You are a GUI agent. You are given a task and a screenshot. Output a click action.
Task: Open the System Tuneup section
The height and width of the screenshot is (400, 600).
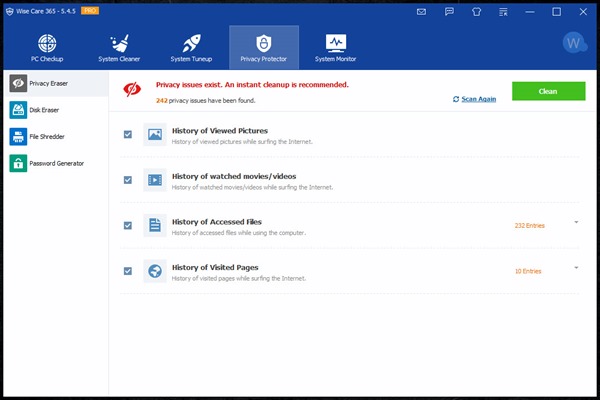[191, 48]
